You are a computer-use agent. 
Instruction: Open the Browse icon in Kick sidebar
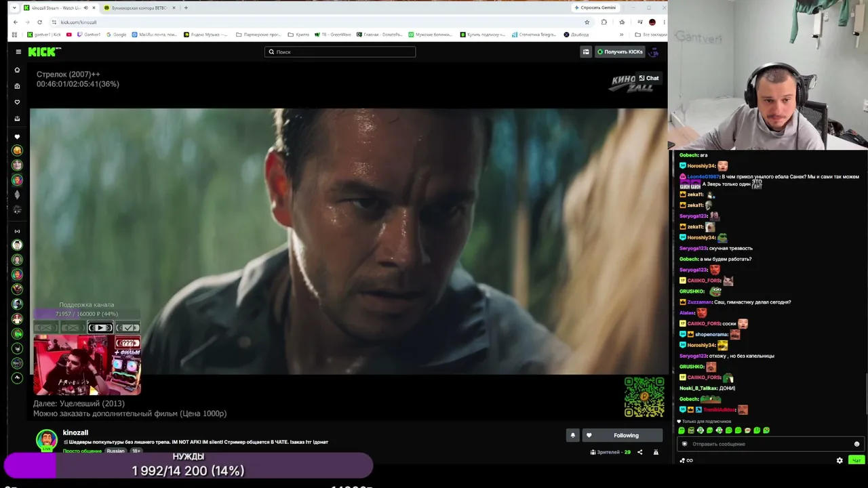point(18,86)
